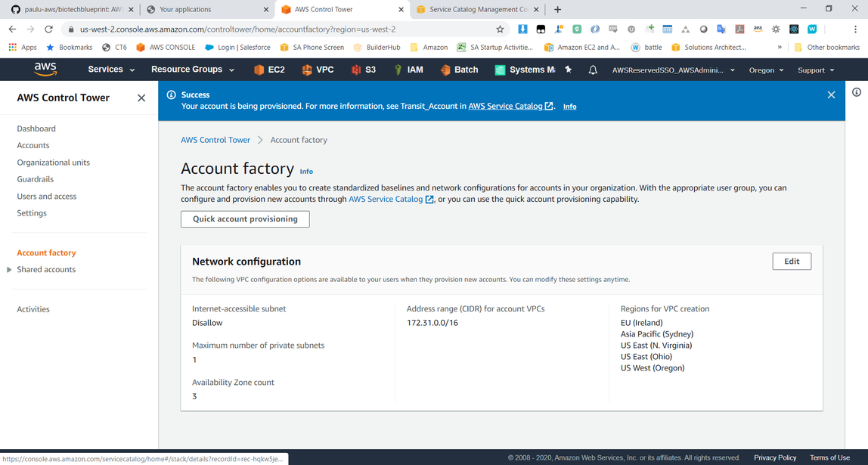Open the AWS CONSOLE bookmark
The height and width of the screenshot is (465, 868).
click(x=166, y=47)
